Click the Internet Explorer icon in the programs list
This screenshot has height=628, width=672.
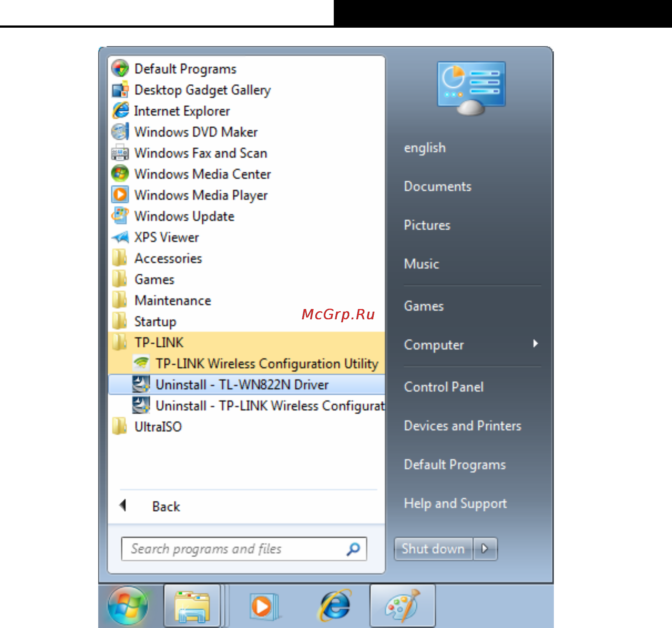point(120,111)
